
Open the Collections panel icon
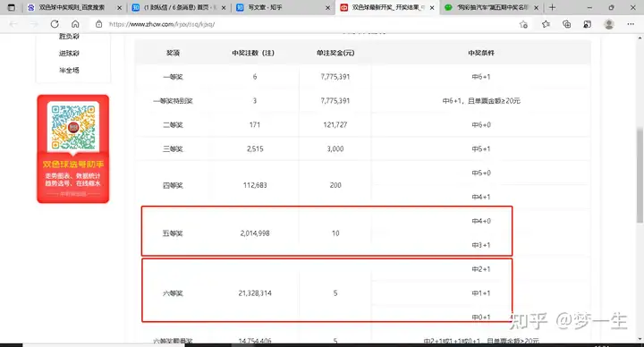[567, 24]
